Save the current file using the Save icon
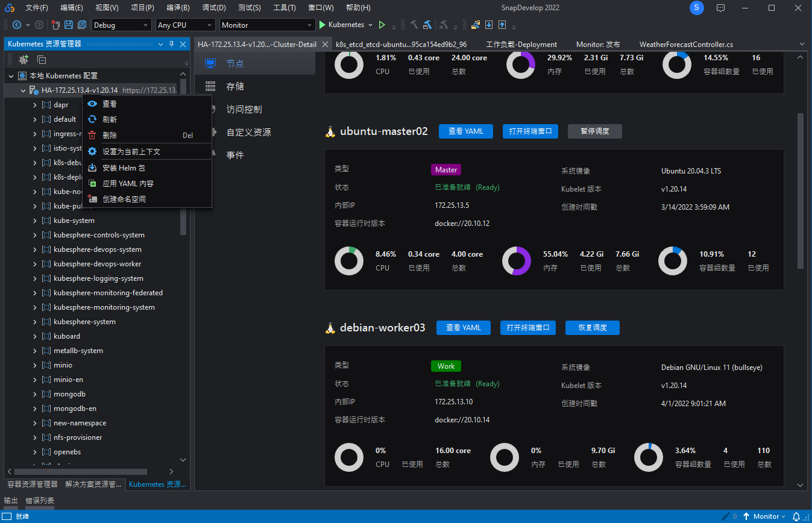This screenshot has width=812, height=523. click(69, 25)
